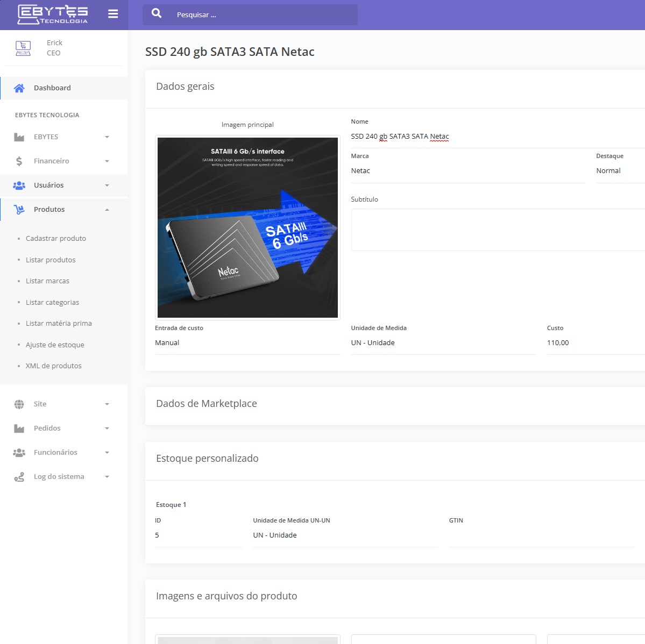
Task: Click the Estoque ID field showing 5
Action: (199, 535)
